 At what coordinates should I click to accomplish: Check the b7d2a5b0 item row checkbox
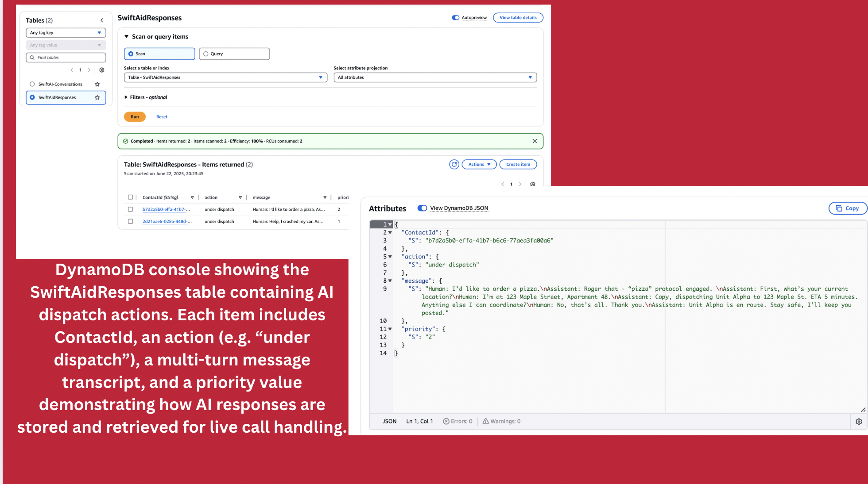click(130, 209)
